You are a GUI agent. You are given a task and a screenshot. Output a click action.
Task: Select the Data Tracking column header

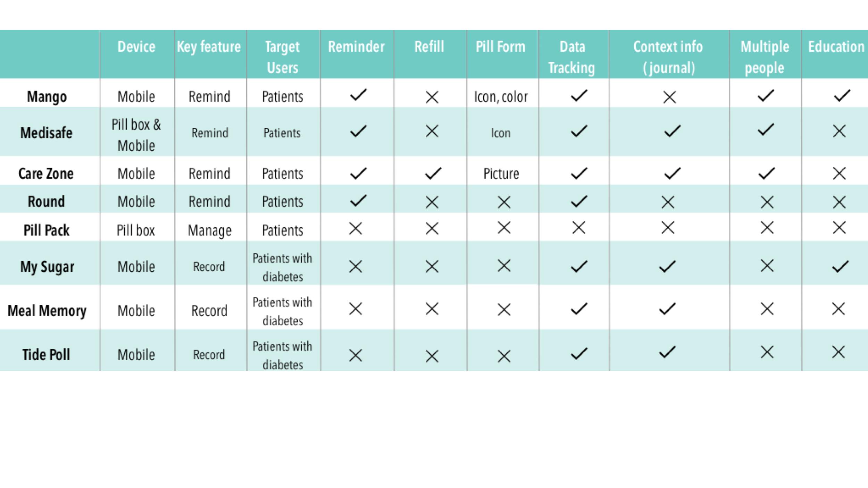[x=572, y=57]
